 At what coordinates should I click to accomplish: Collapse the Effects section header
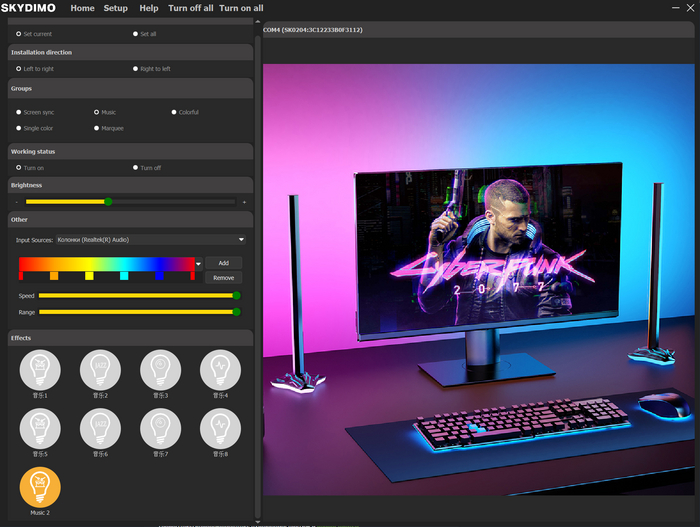[x=130, y=338]
